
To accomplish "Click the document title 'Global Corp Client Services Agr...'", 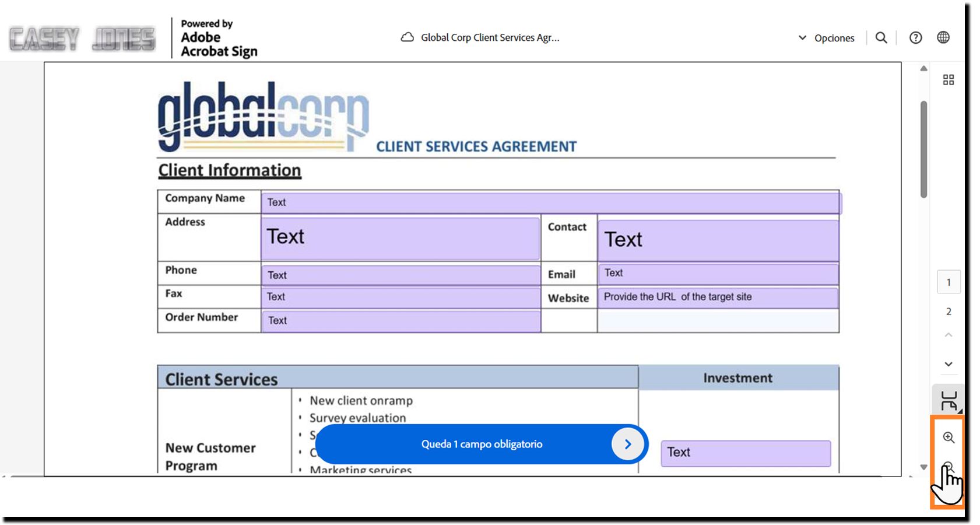I will (490, 38).
